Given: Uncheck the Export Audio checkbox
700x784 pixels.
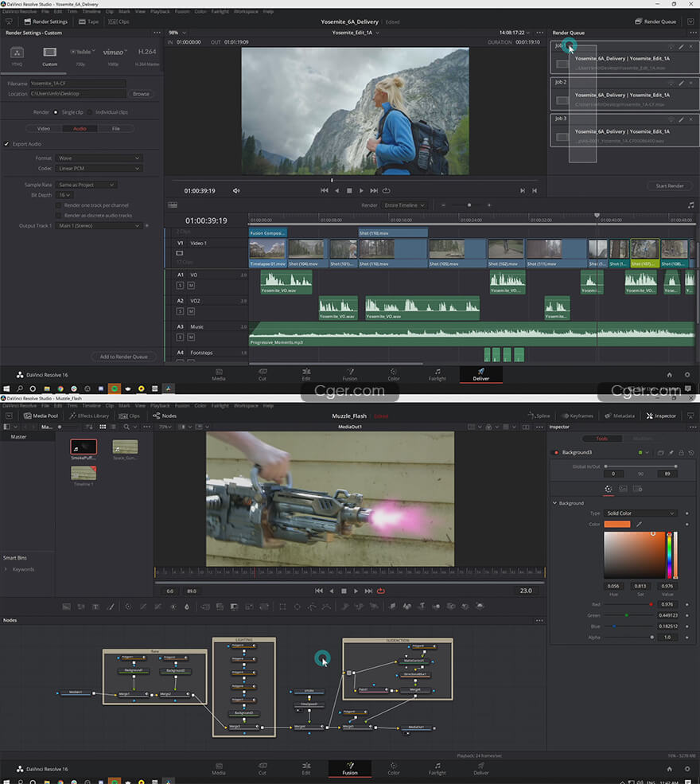Looking at the screenshot, I should [6, 144].
